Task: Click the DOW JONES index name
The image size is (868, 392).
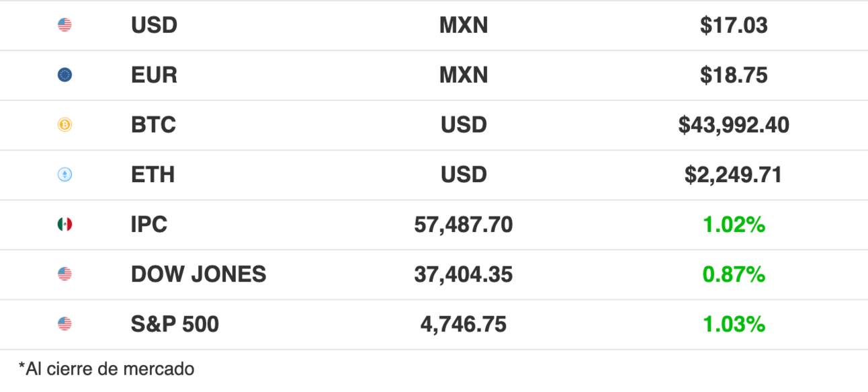Action: click(198, 274)
